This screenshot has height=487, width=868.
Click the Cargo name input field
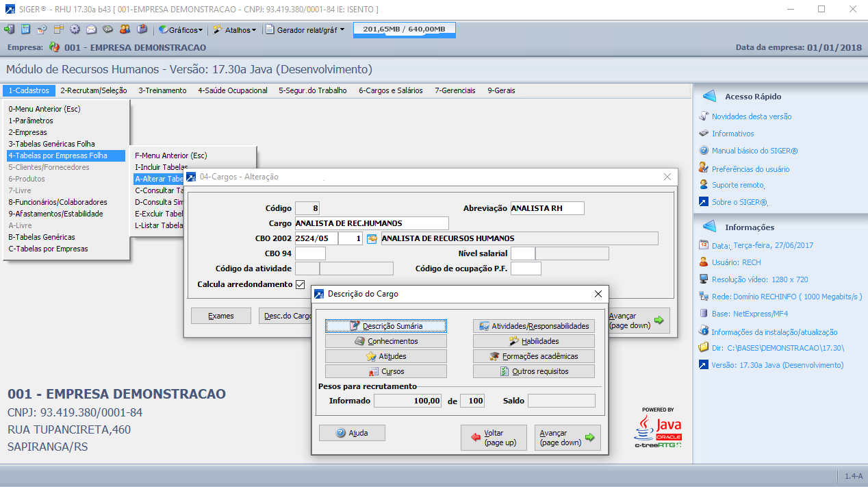(x=372, y=223)
